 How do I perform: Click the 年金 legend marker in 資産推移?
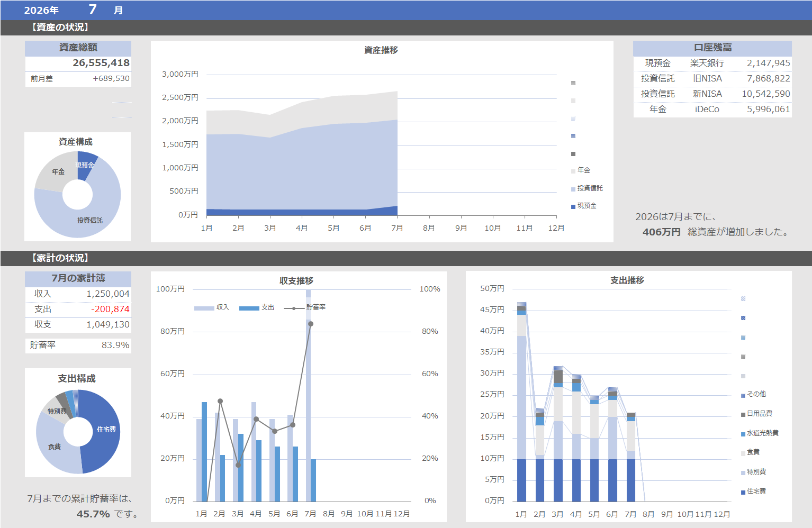point(573,171)
